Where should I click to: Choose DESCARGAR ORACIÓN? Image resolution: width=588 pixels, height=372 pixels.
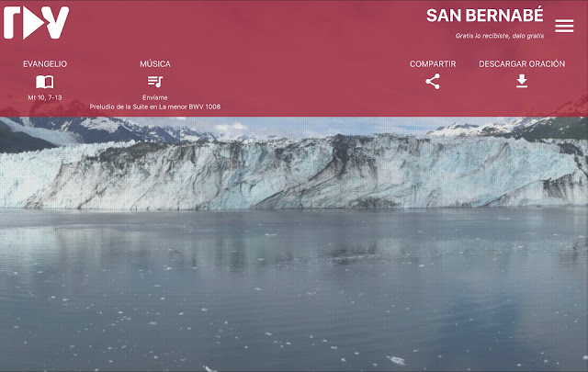[522, 63]
